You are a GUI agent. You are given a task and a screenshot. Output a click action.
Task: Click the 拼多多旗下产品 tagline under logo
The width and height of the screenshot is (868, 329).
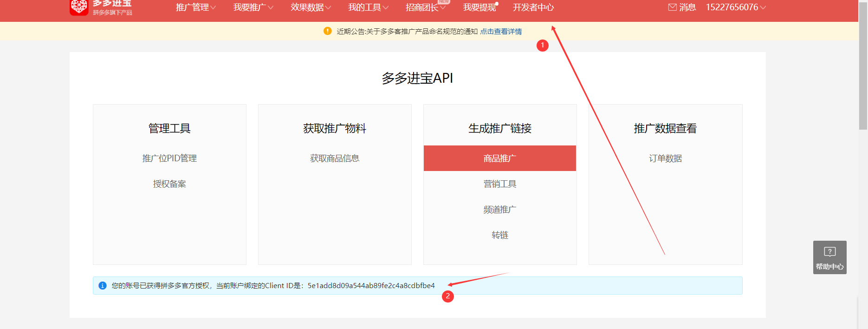112,13
